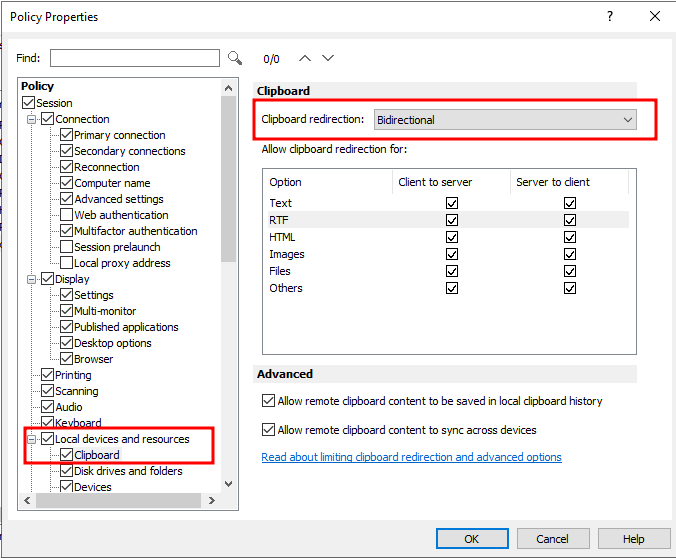Image resolution: width=676 pixels, height=558 pixels.
Task: Disable saving remote clipboard to local history
Action: coord(268,401)
